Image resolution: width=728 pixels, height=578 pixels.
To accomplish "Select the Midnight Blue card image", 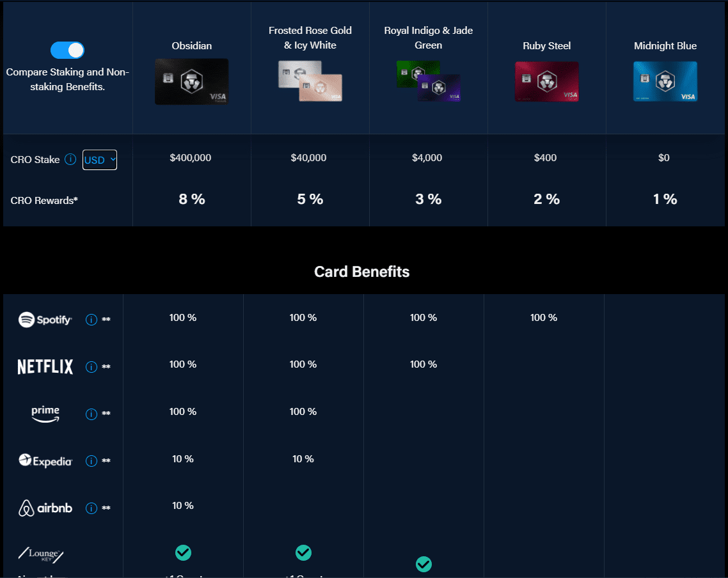I will (x=665, y=81).
